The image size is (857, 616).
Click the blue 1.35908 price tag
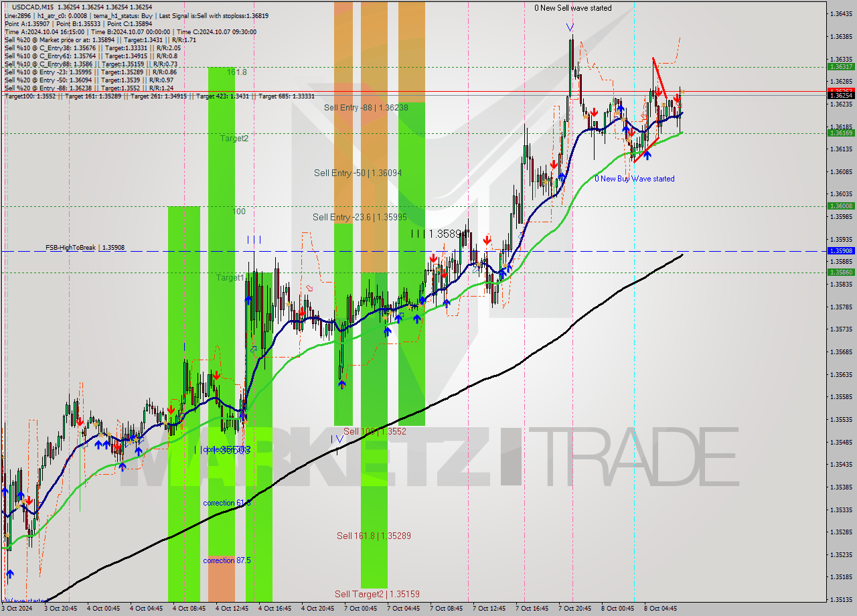coord(841,251)
